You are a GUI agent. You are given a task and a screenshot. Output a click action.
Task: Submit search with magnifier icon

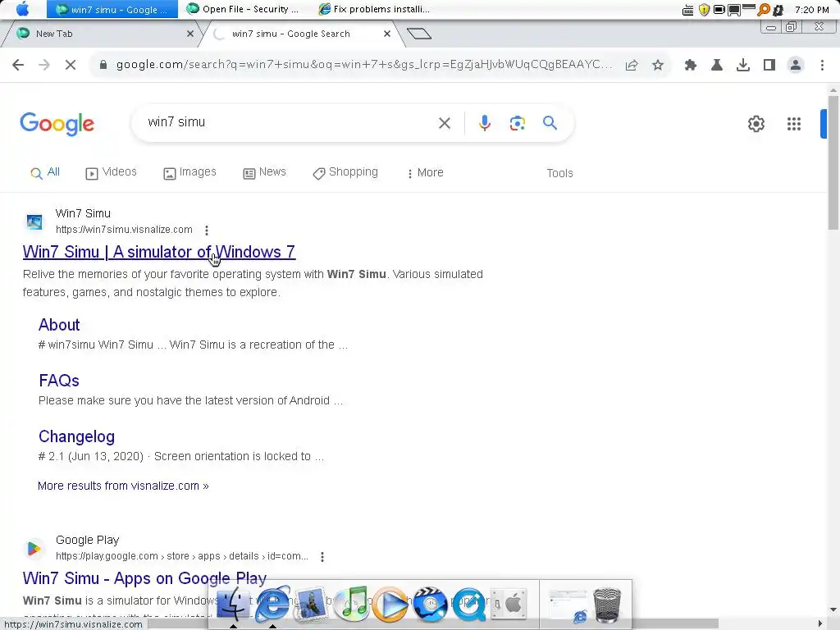coord(550,123)
